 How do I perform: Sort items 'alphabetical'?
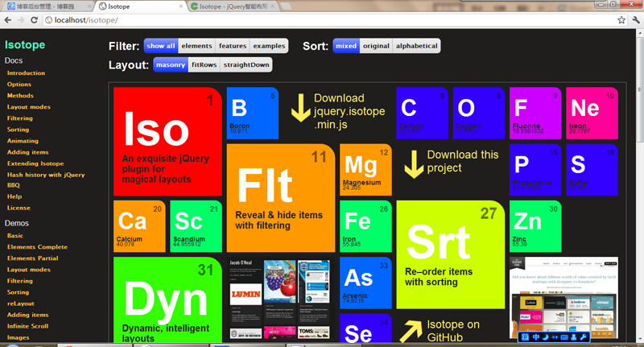click(416, 46)
